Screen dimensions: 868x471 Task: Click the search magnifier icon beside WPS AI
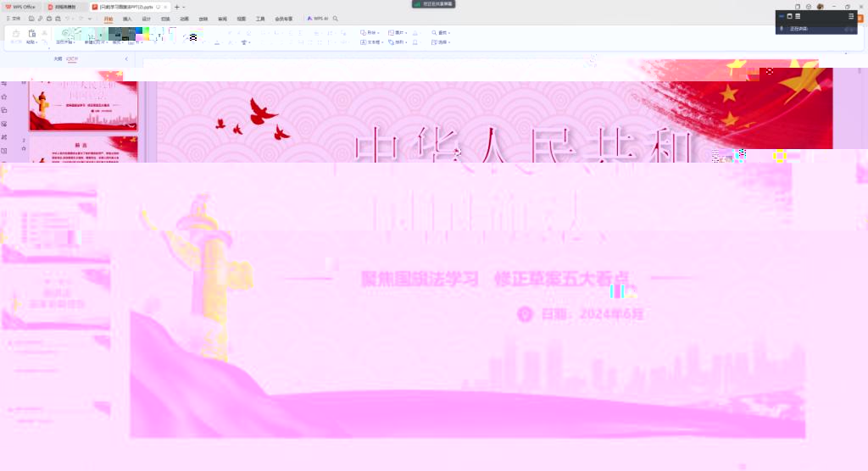point(336,18)
